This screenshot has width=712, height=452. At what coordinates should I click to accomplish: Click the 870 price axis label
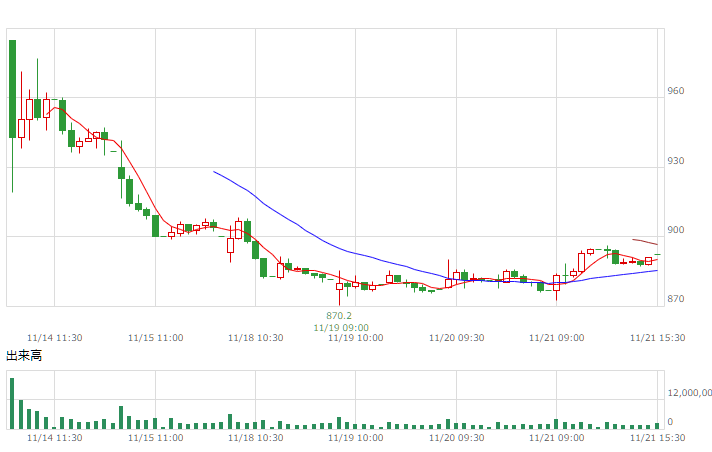(x=675, y=299)
